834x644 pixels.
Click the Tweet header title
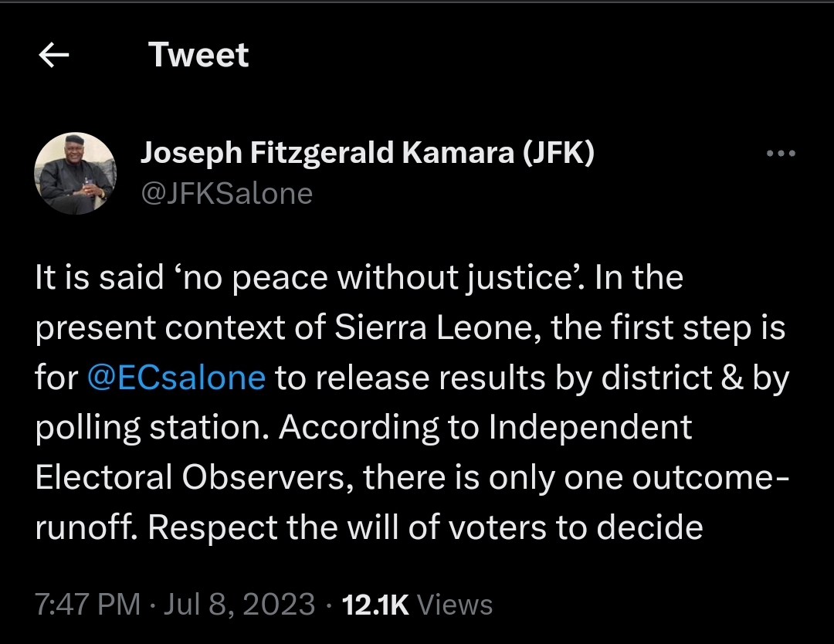[198, 56]
